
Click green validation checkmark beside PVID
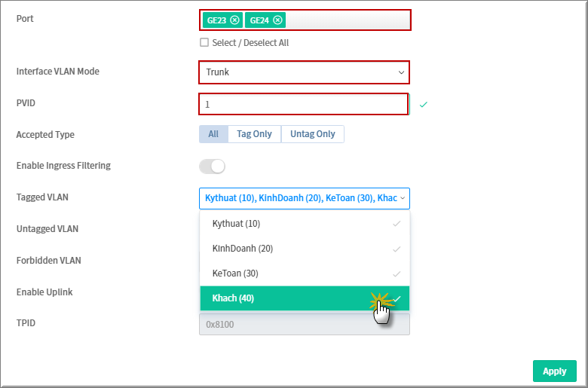424,105
